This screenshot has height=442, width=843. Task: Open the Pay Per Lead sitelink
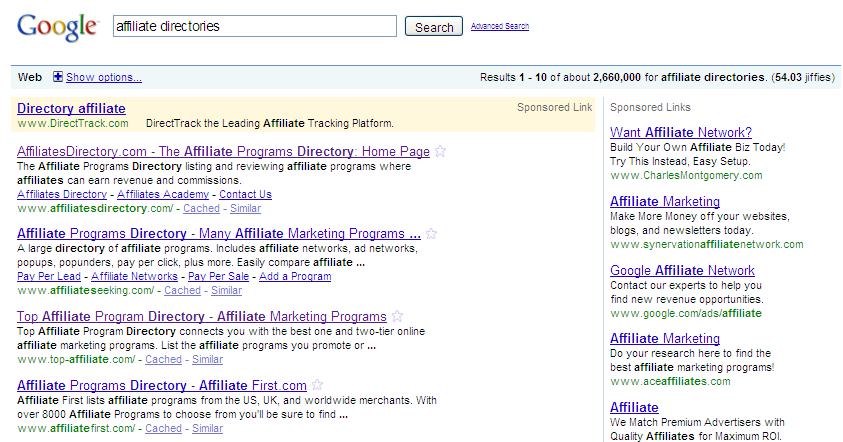(x=49, y=276)
